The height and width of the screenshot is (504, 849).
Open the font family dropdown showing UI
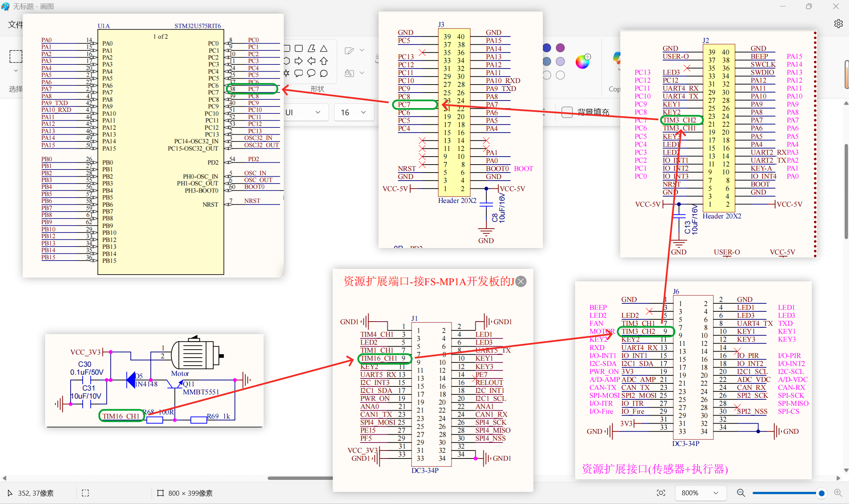[307, 112]
